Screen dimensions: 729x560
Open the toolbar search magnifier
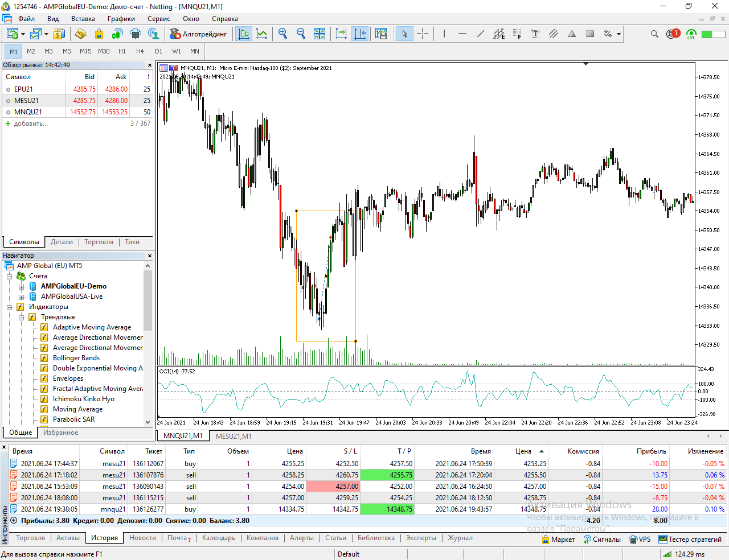654,34
